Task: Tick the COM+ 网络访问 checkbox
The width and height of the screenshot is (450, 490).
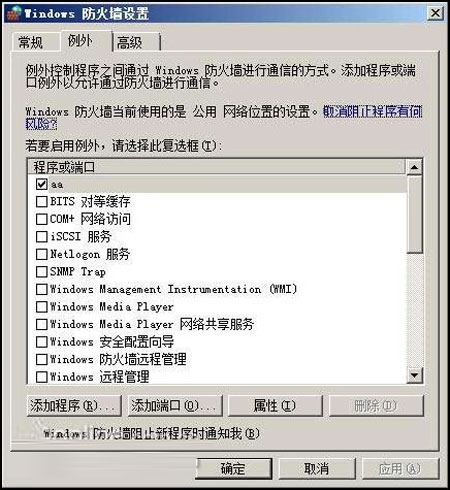Action: click(x=42, y=219)
